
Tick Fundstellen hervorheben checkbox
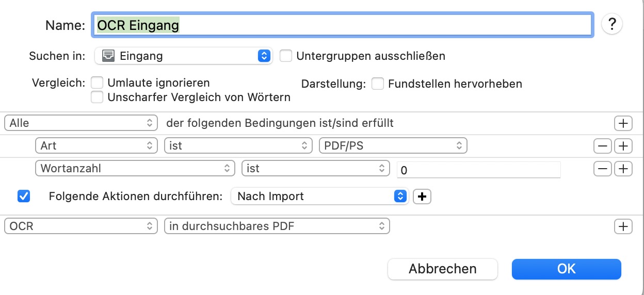point(378,84)
